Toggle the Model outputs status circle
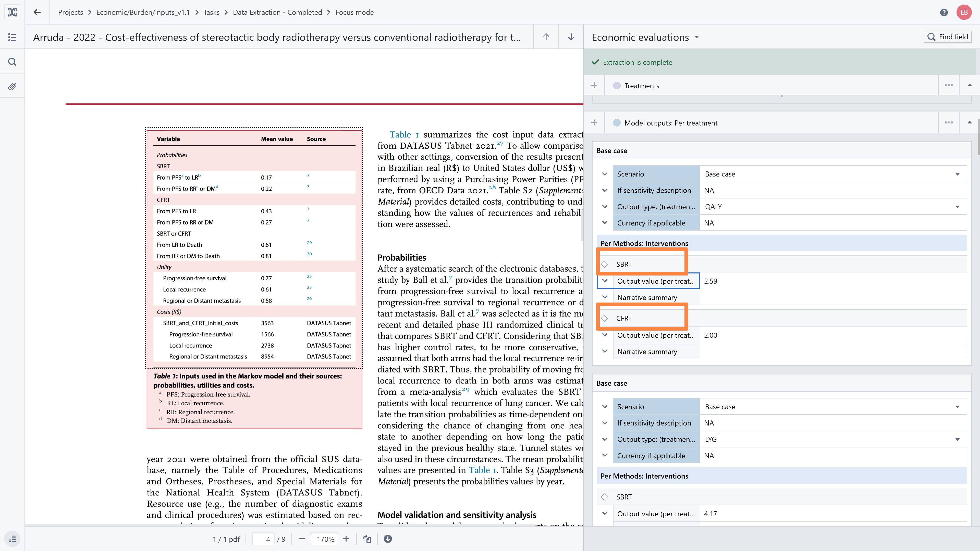Viewport: 980px width, 551px height. pos(617,123)
